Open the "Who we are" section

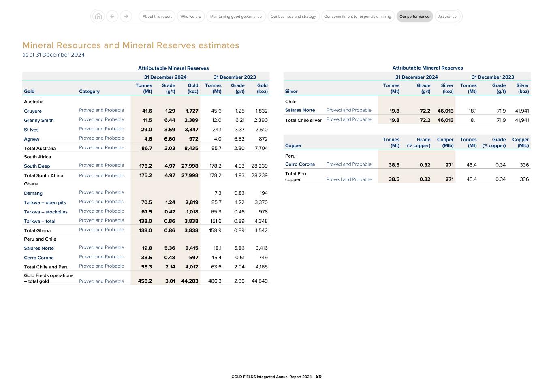click(190, 16)
